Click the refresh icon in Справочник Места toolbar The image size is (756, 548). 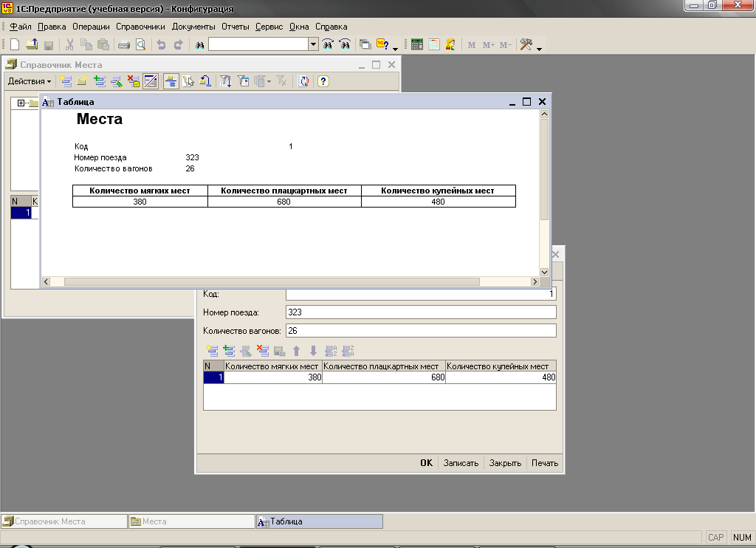tap(303, 81)
